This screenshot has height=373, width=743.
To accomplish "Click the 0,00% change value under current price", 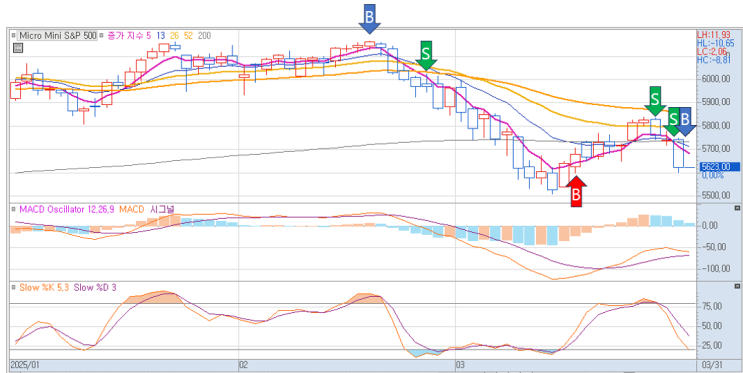I will coord(713,175).
